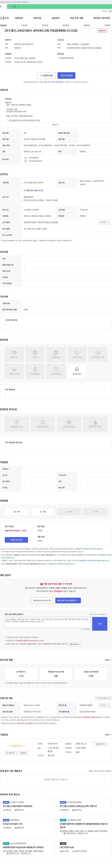Open recommended job 전기공사 본사공무 구인
This screenshot has width=112, height=868.
coord(13,824)
